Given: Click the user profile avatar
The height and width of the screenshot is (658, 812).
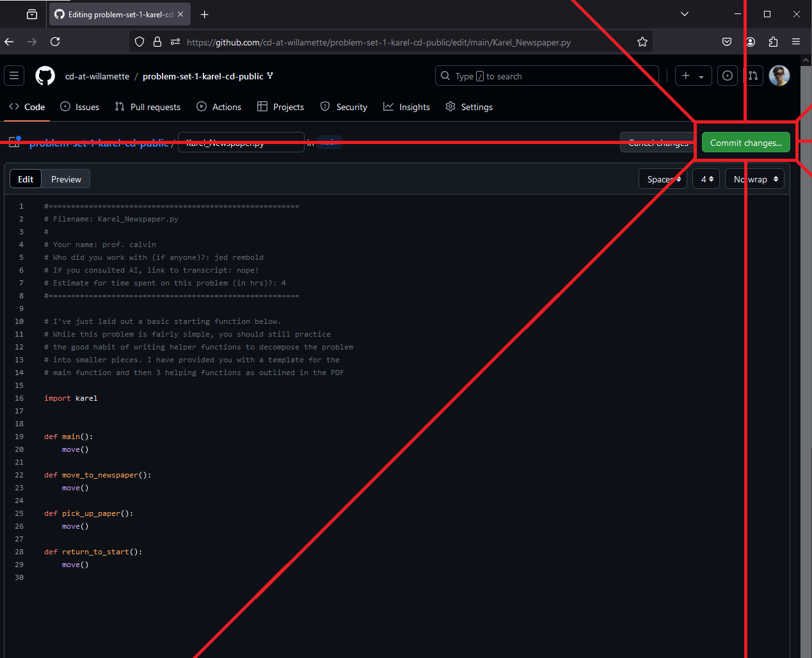Looking at the screenshot, I should [779, 76].
